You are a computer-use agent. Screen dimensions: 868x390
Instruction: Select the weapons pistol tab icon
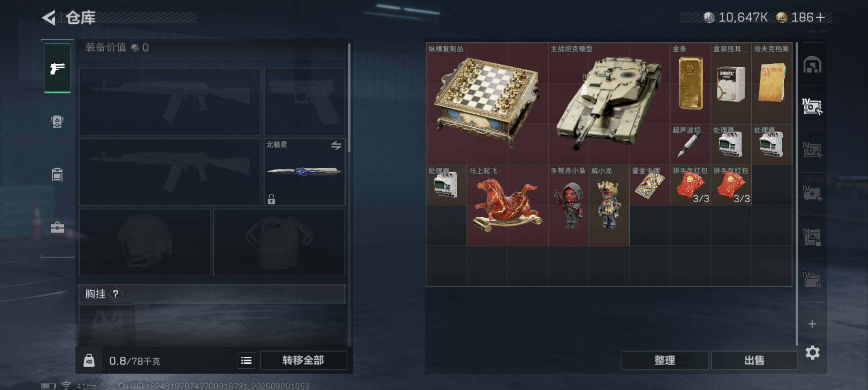(x=57, y=68)
